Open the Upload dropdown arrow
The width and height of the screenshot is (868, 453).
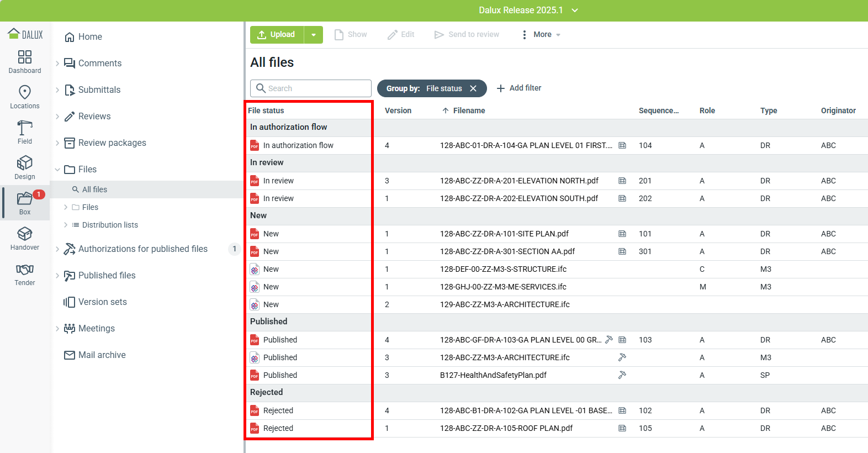(314, 35)
